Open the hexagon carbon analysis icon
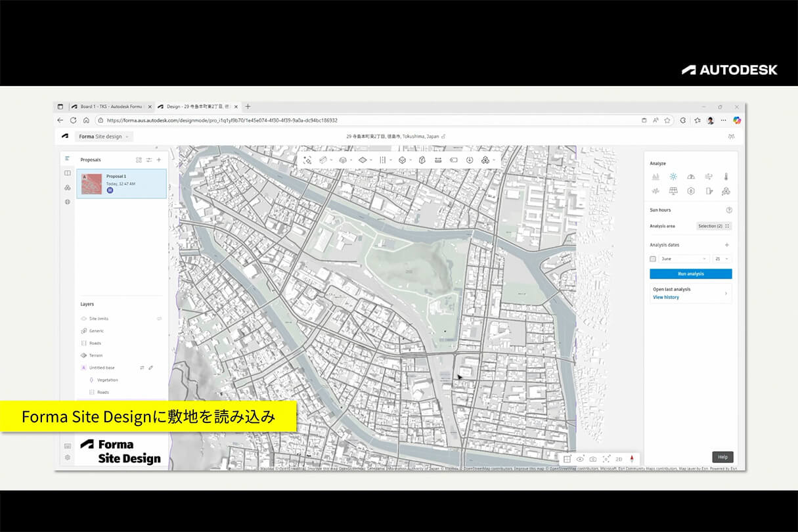This screenshot has height=532, width=798. point(691,191)
